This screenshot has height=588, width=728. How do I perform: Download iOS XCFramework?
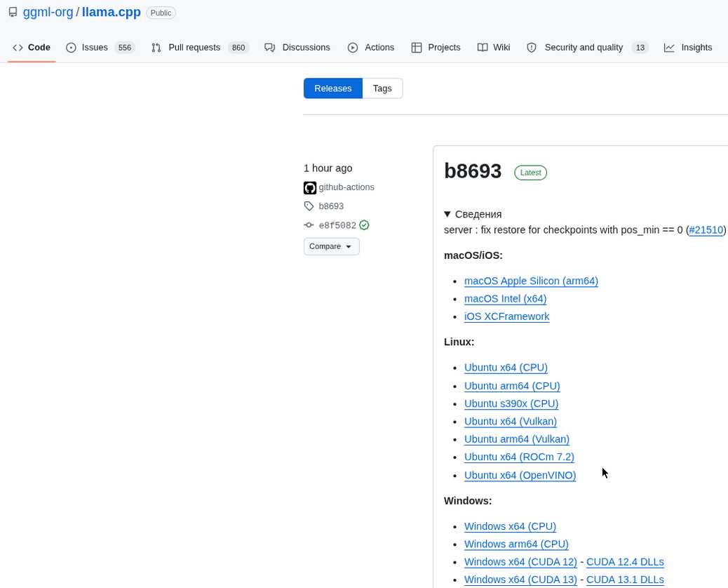(506, 316)
